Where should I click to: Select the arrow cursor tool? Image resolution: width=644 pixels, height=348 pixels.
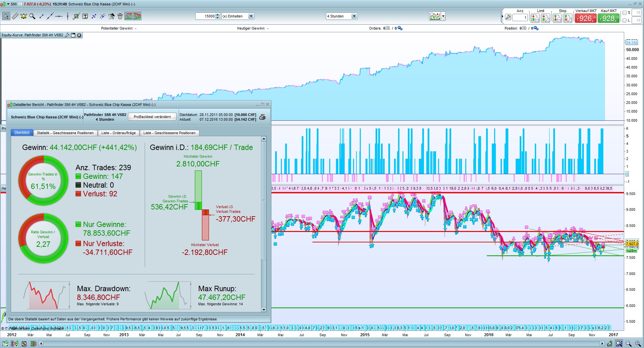pyautogui.click(x=6, y=16)
